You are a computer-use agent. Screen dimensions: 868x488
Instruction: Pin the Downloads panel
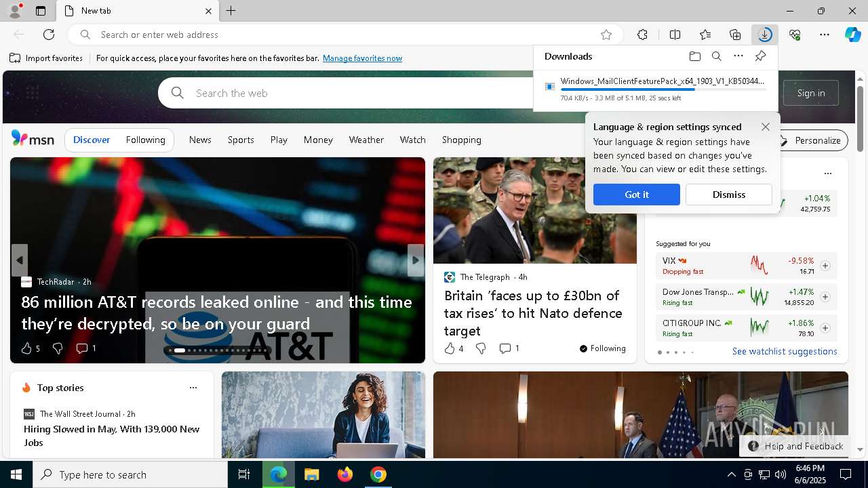tap(760, 56)
